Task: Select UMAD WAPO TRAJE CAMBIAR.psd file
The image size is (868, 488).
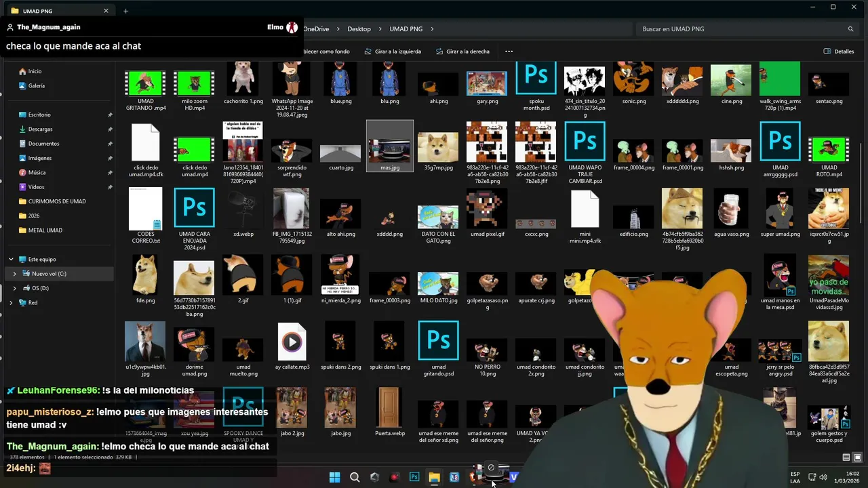Action: point(585,153)
